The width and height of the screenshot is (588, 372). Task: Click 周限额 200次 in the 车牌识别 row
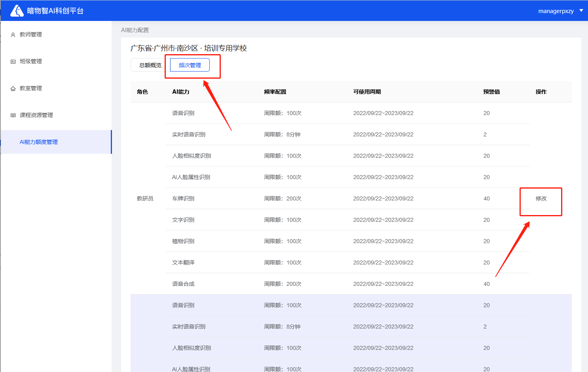[x=283, y=198]
